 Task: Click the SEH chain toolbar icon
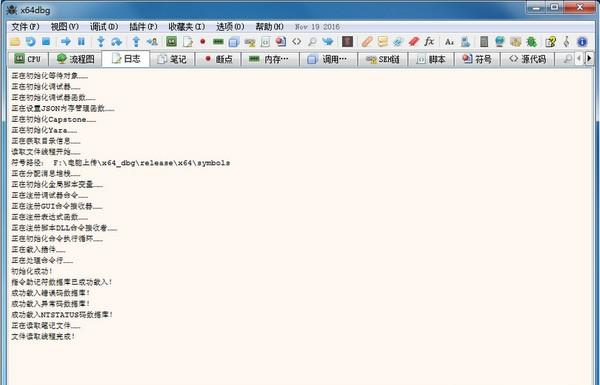tap(249, 42)
